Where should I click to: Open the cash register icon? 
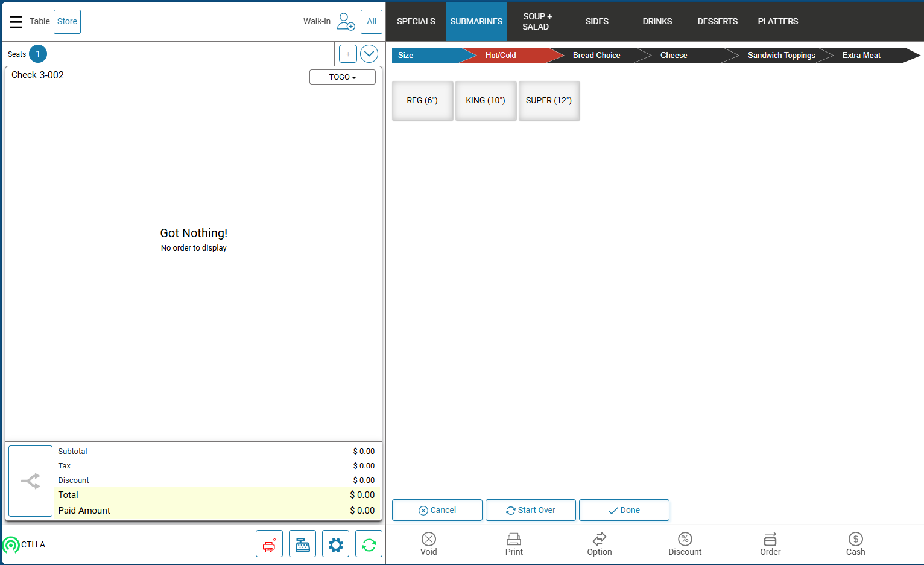302,544
